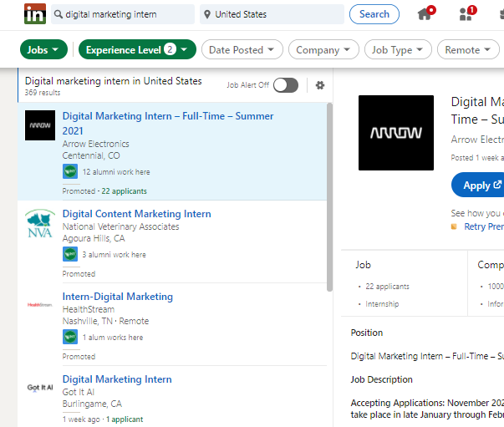The height and width of the screenshot is (427, 504).
Task: Click the LinkedIn logo icon
Action: [x=35, y=14]
